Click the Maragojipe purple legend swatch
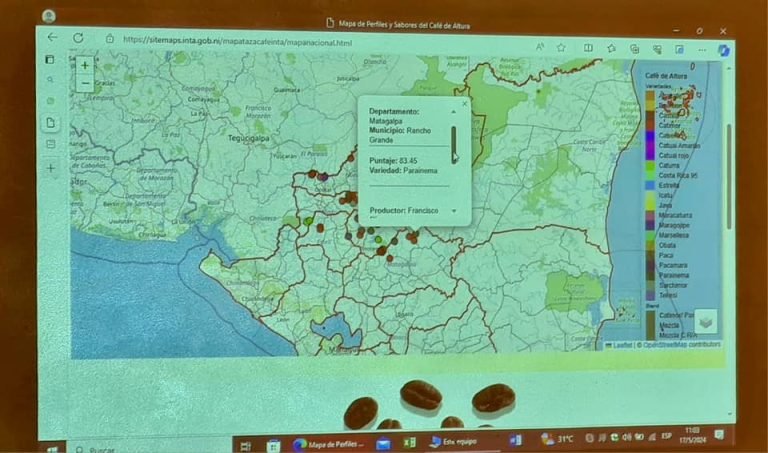 pyautogui.click(x=650, y=225)
